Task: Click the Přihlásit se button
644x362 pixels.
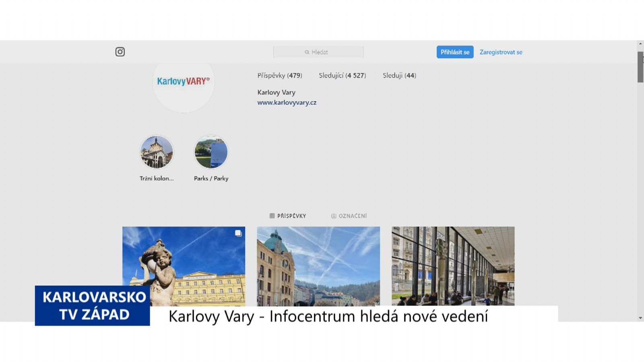Action: [x=455, y=52]
